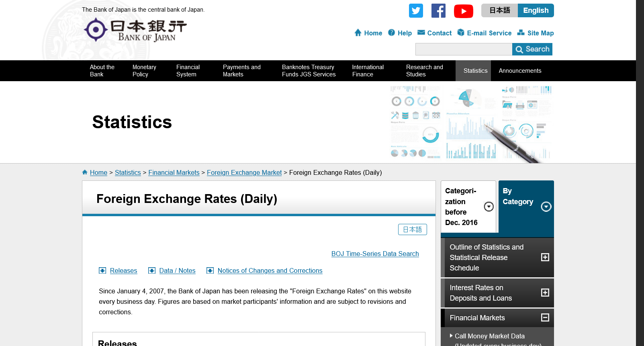Image resolution: width=644 pixels, height=346 pixels.
Task: Open the Monetary Policy menu
Action: pyautogui.click(x=144, y=71)
